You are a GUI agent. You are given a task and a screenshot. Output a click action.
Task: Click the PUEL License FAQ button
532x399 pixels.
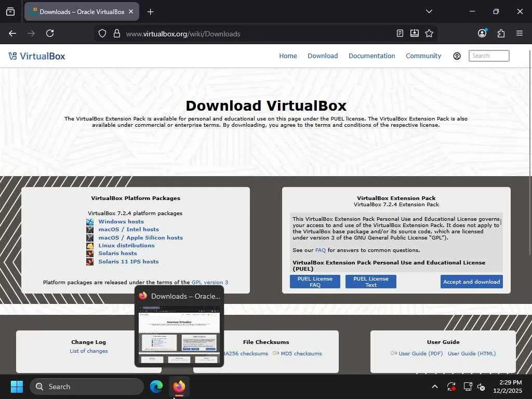[x=315, y=282]
